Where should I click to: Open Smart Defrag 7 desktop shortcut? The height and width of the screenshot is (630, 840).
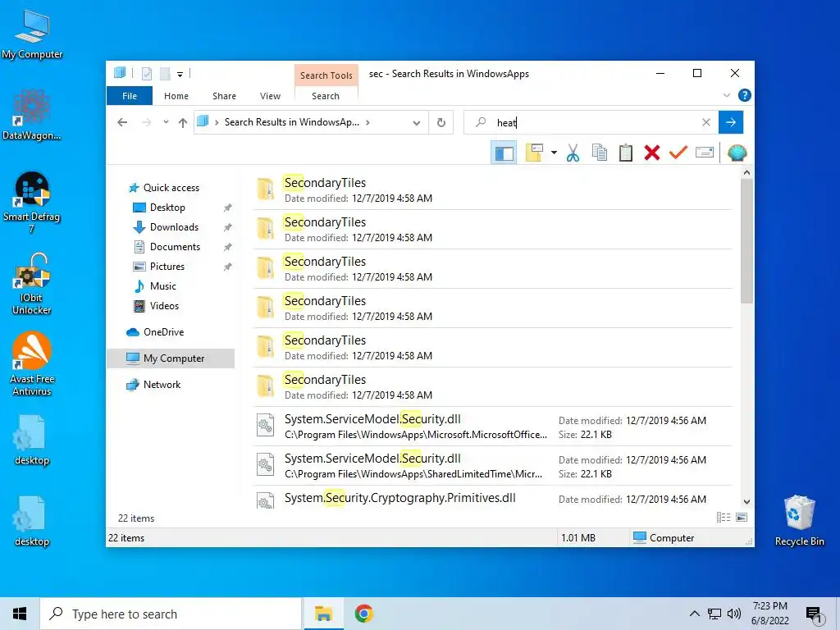pyautogui.click(x=32, y=203)
